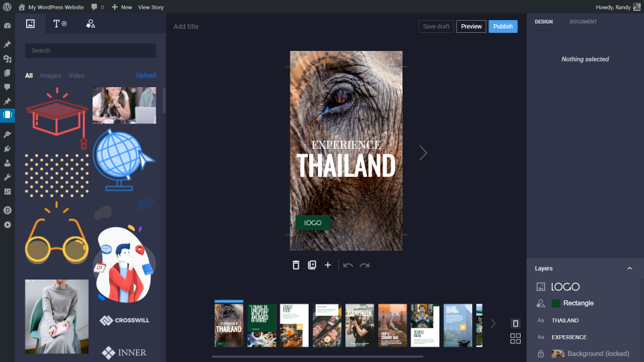Switch to grid view of pages
The width and height of the screenshot is (644, 362).
[515, 339]
